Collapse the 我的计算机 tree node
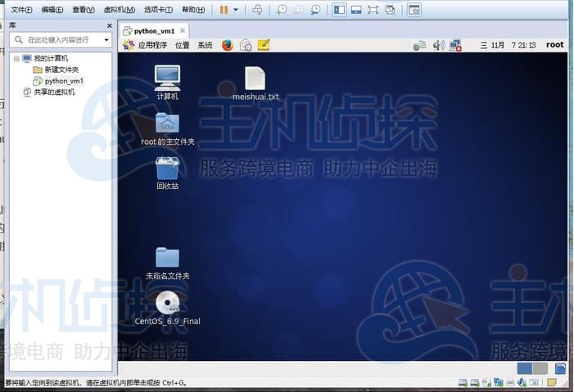Image resolution: width=574 pixels, height=392 pixels. [x=16, y=59]
